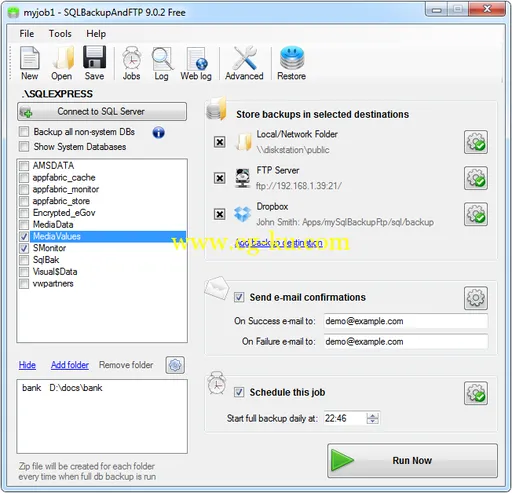This screenshot has width=512, height=493.
Task: Click the daily backup time field
Action: pyautogui.click(x=344, y=418)
